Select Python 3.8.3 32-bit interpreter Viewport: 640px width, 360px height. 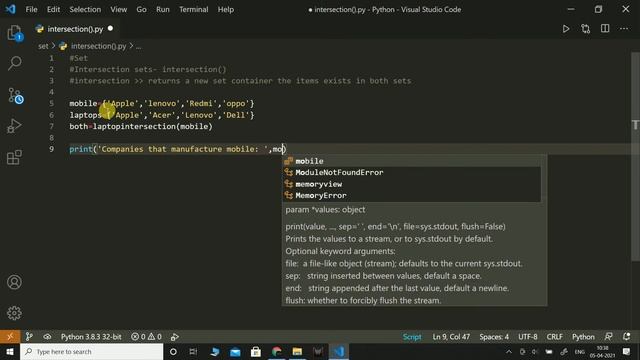coord(91,337)
